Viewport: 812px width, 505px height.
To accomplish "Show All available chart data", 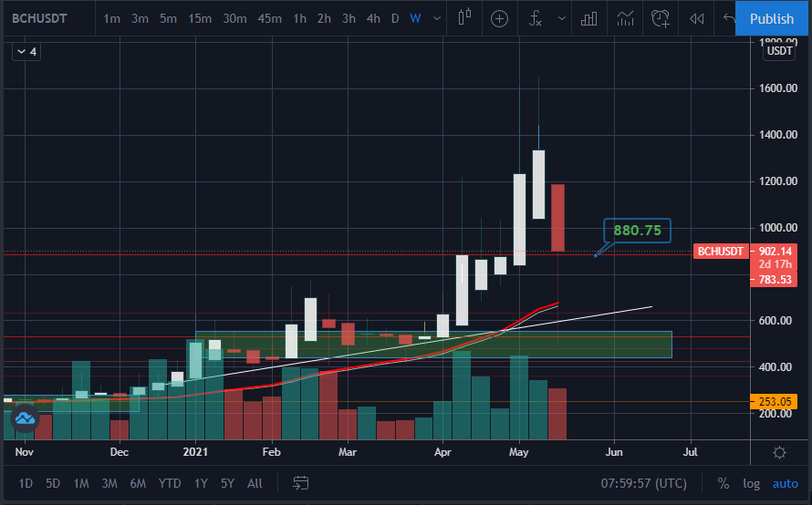I will 255,484.
